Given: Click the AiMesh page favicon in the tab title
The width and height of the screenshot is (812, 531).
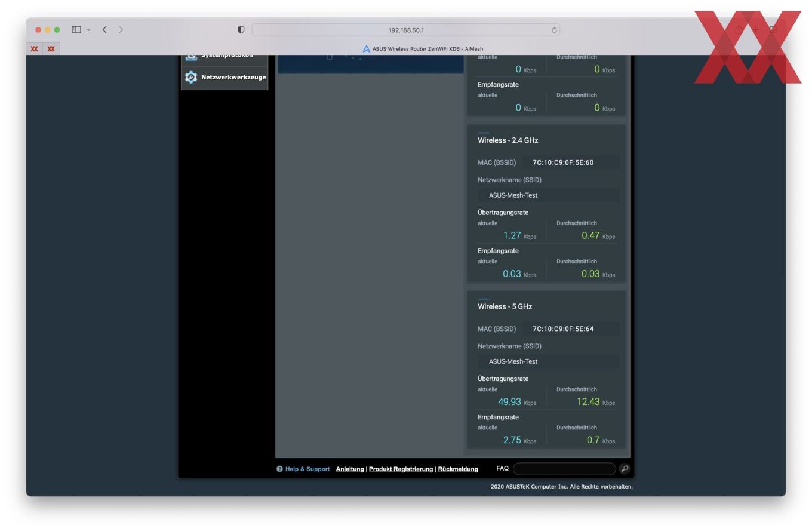Looking at the screenshot, I should 367,49.
